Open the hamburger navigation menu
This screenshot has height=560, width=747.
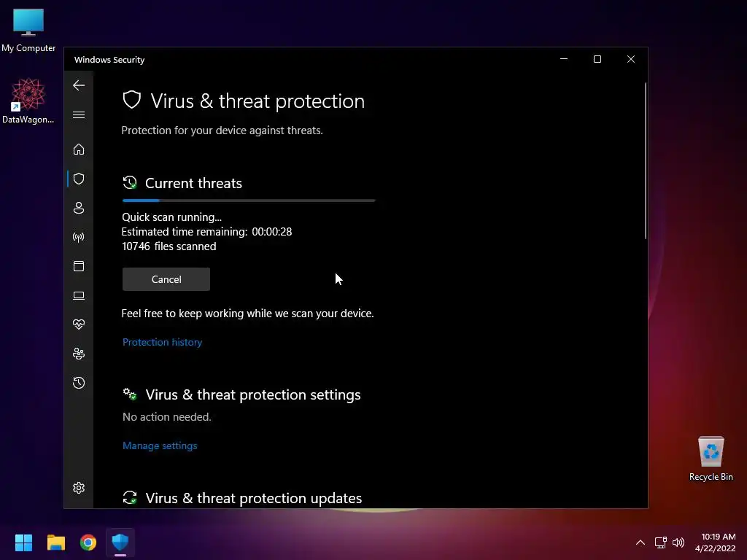[x=79, y=115]
